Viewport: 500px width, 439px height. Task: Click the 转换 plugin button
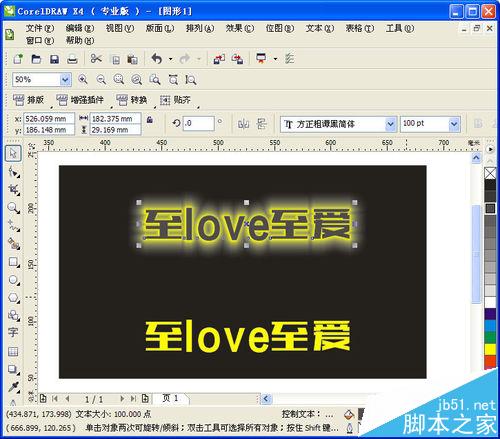point(132,100)
